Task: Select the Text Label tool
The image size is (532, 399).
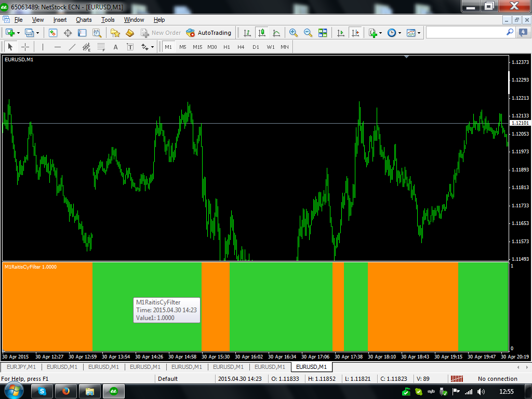Action: point(130,47)
